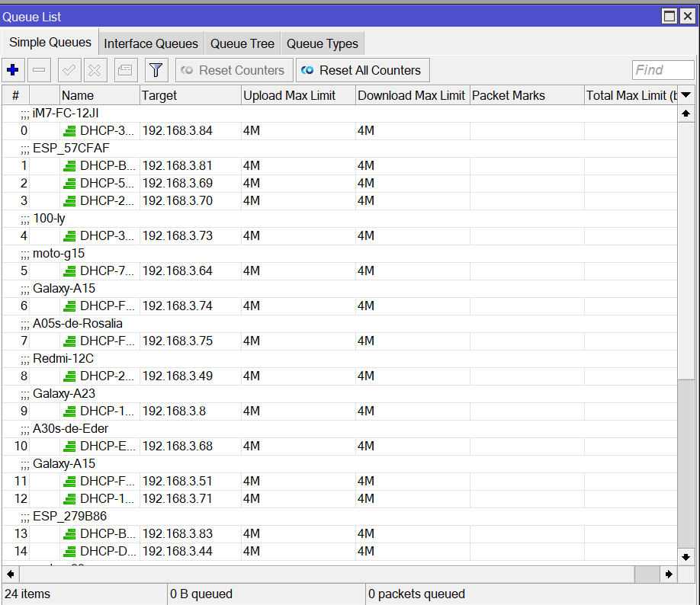This screenshot has width=700, height=605.
Task: Click the queue icon for 192.168.3.84
Action: point(69,131)
